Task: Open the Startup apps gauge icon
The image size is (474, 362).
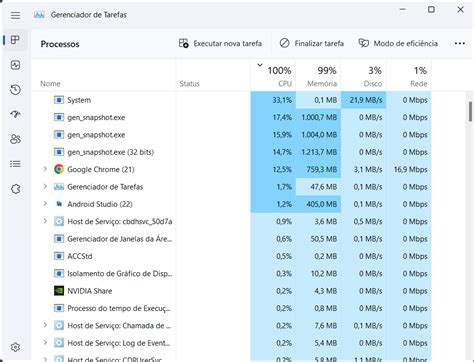Action: 15,114
